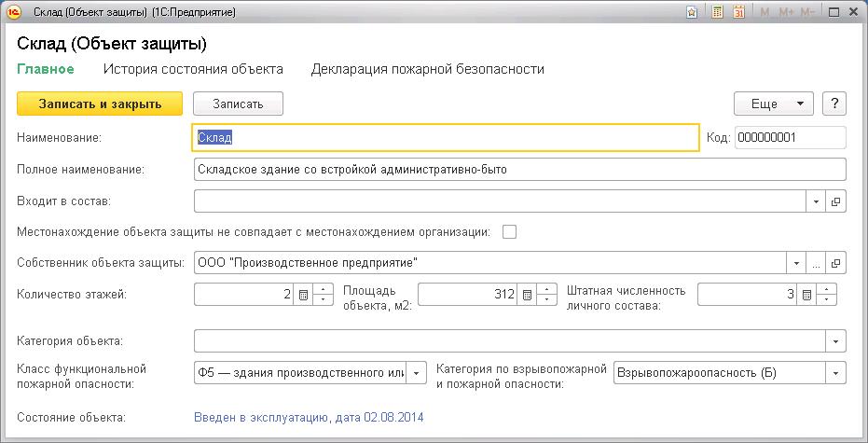Open Класс функциональной пожарной опасности dropdown
The height and width of the screenshot is (443, 868).
coord(416,374)
